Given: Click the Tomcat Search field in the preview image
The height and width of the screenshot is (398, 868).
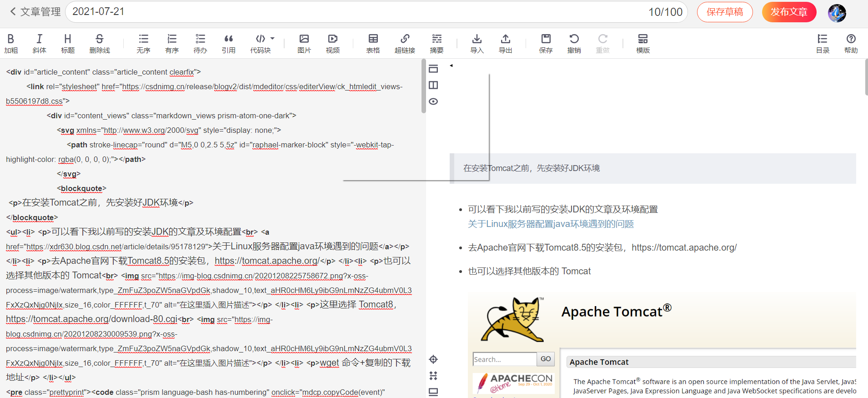Looking at the screenshot, I should (505, 359).
